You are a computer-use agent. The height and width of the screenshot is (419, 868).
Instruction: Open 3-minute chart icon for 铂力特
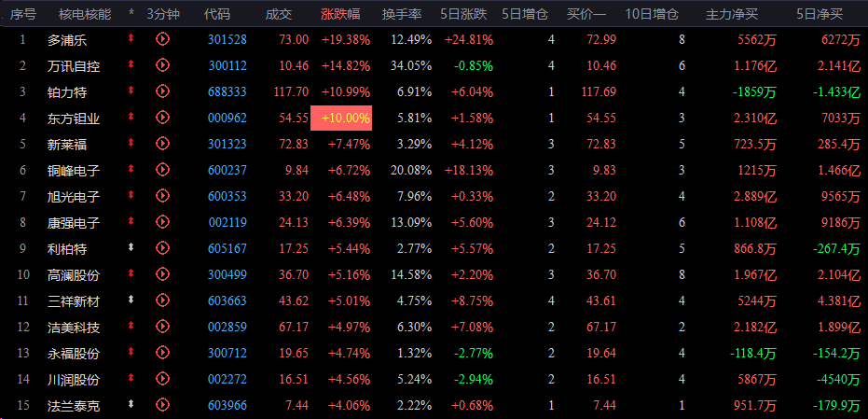(x=162, y=91)
